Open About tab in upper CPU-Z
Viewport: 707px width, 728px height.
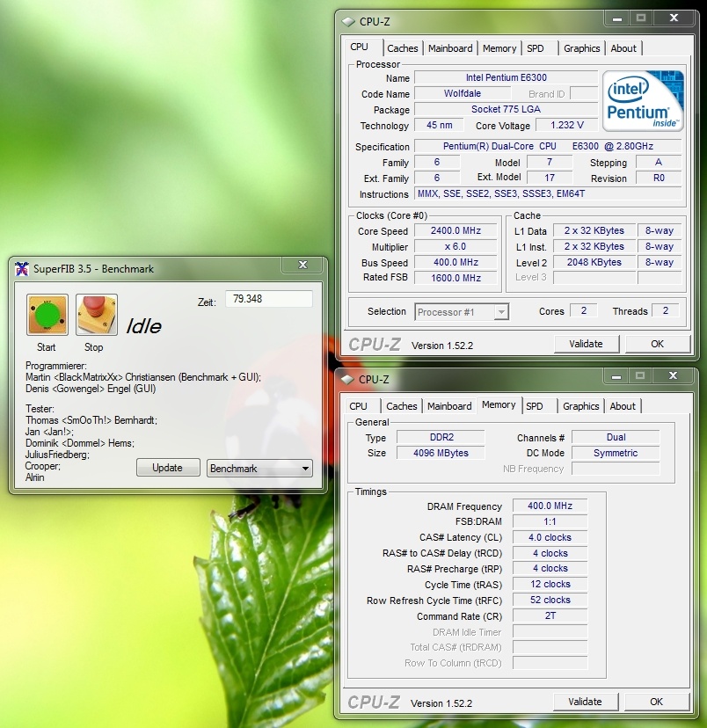pyautogui.click(x=623, y=48)
